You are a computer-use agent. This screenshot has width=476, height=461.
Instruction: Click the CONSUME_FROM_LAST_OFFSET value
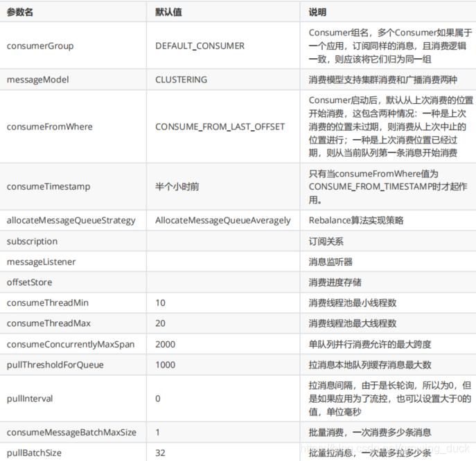coord(220,127)
